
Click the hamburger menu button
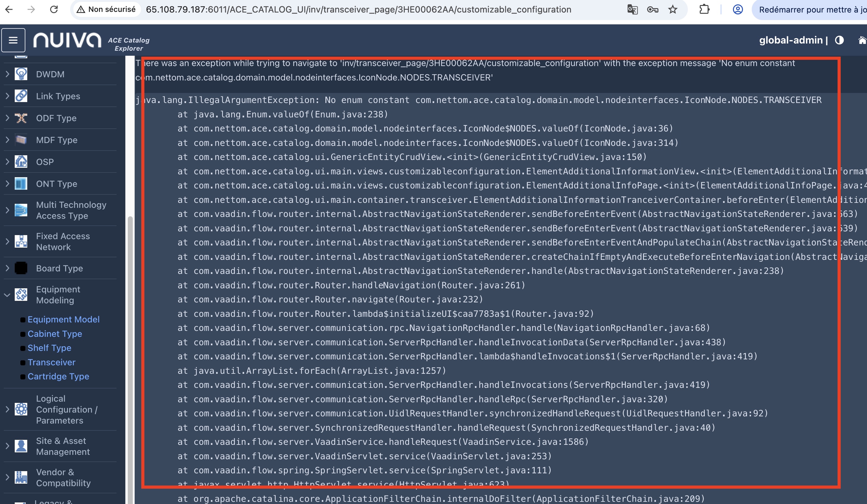(x=13, y=40)
